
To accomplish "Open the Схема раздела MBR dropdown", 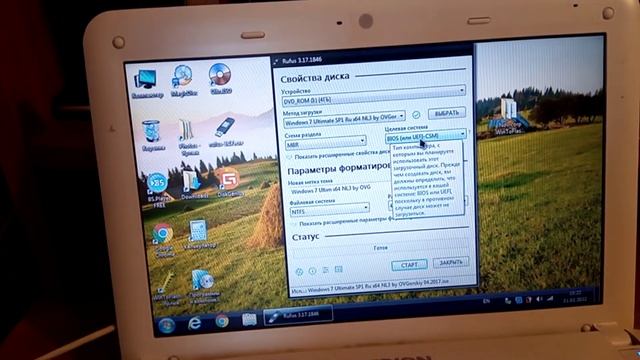I will click(326, 143).
